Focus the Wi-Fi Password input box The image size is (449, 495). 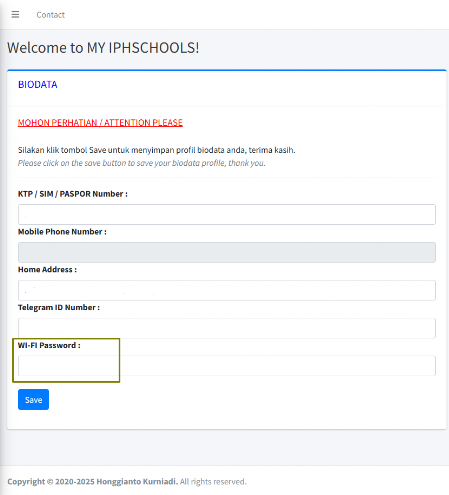coord(227,366)
